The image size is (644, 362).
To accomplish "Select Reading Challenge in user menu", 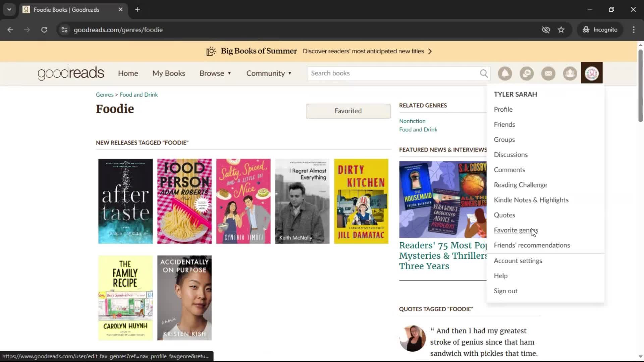I will [520, 185].
